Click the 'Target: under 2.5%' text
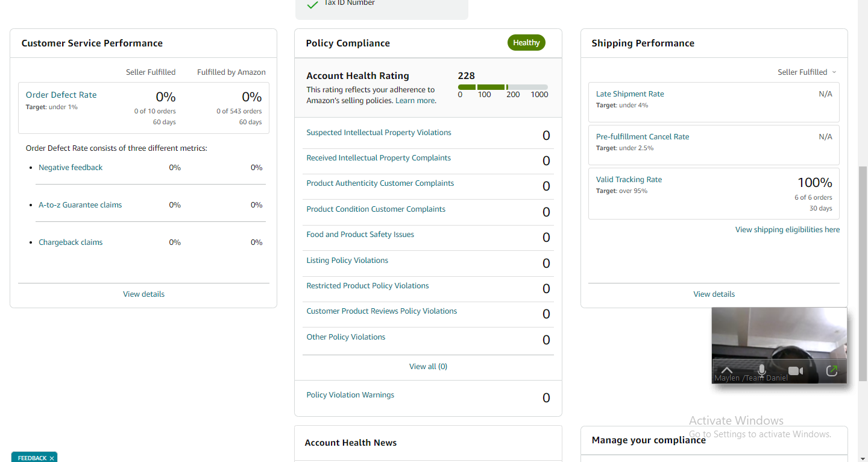This screenshot has height=462, width=868. 625,148
